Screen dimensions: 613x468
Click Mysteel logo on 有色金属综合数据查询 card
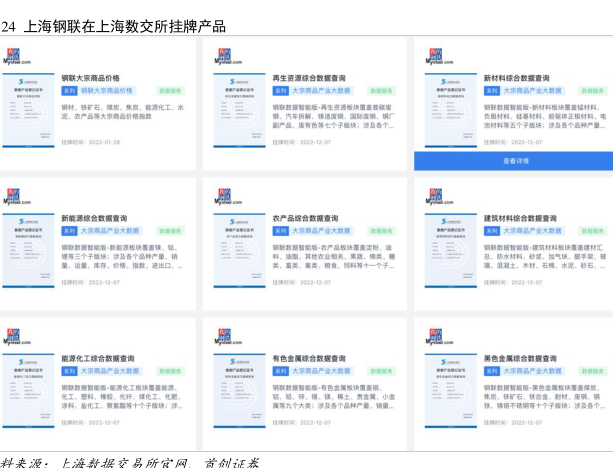pos(228,337)
